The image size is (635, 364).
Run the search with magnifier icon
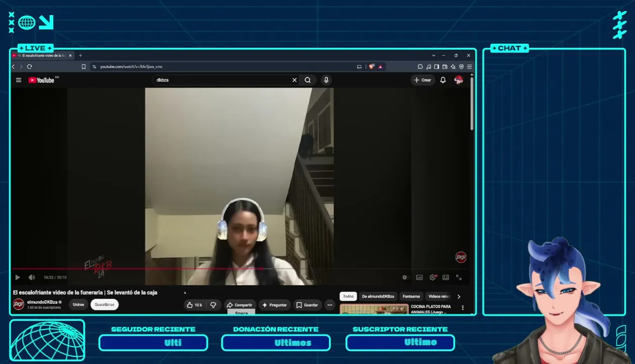click(x=308, y=80)
